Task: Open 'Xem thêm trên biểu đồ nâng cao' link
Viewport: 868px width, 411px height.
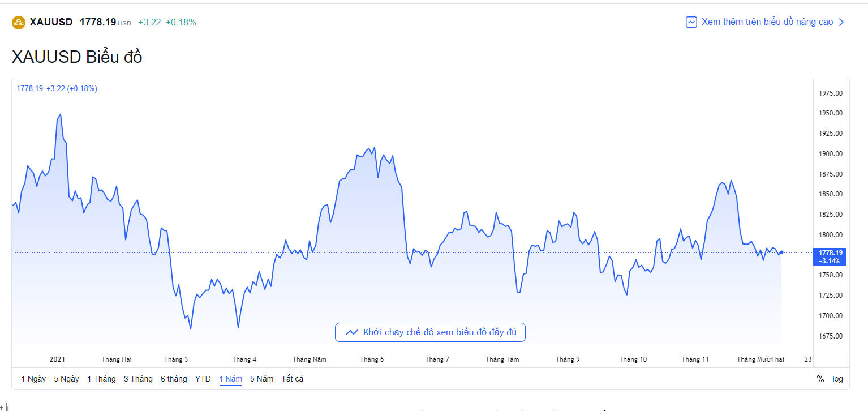Action: click(767, 22)
